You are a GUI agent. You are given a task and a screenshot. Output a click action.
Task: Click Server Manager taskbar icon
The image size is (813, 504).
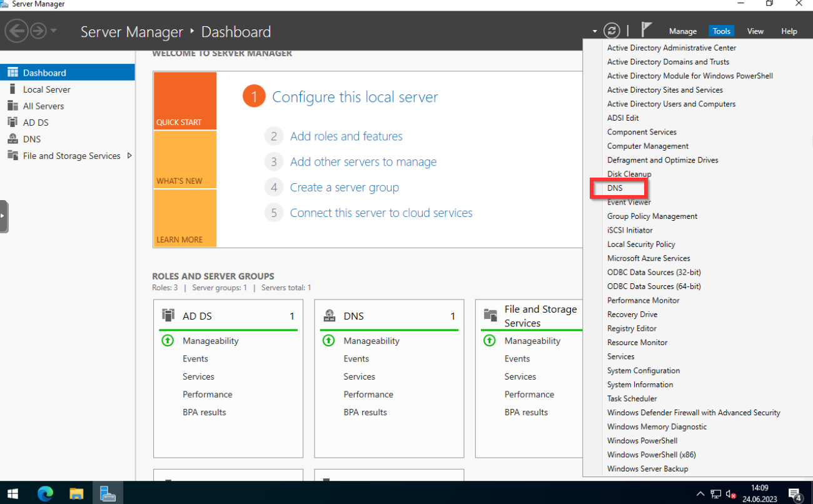108,493
